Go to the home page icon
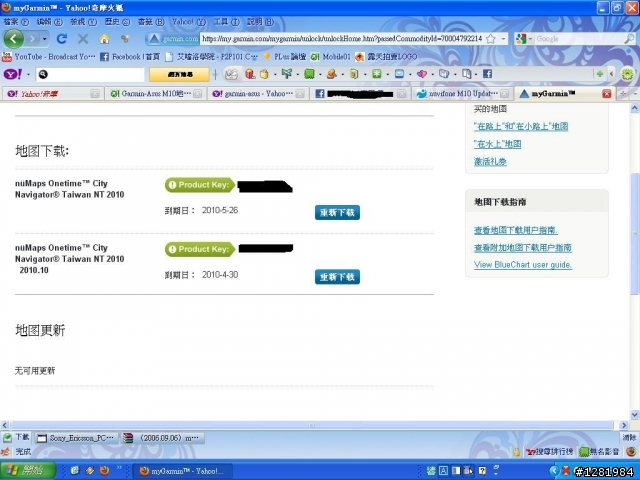Viewport: 640px width, 480px height. coord(104,39)
